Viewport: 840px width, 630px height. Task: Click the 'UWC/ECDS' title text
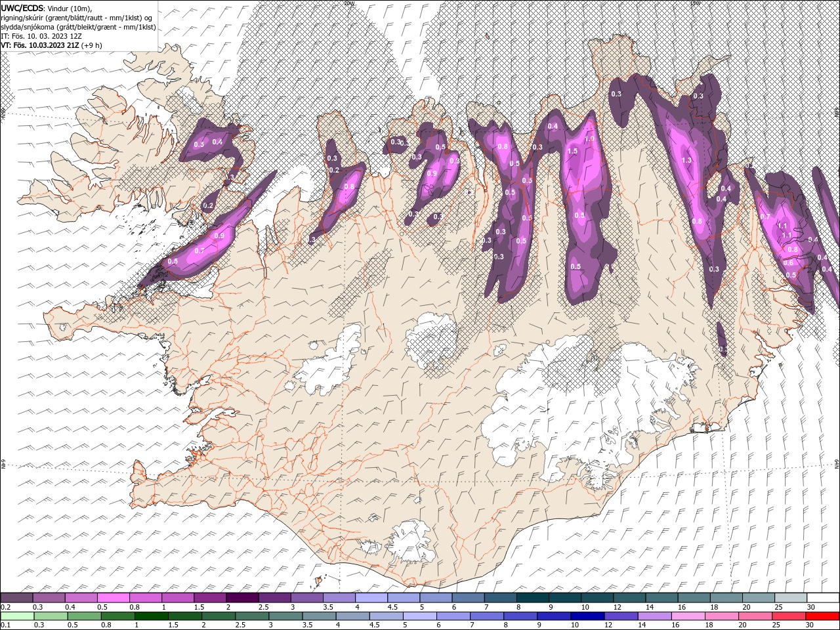pyautogui.click(x=22, y=8)
